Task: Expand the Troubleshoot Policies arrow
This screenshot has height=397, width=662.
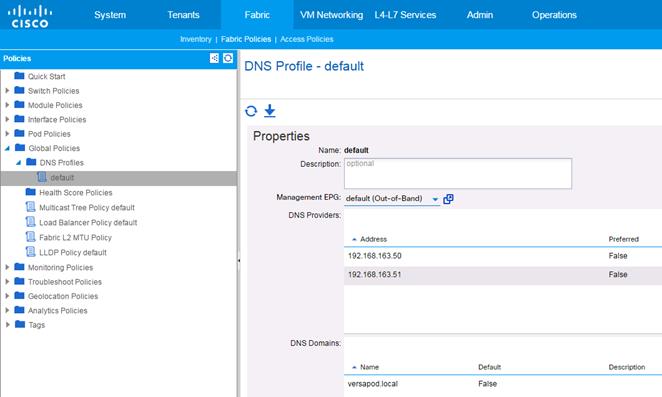Action: pos(7,281)
